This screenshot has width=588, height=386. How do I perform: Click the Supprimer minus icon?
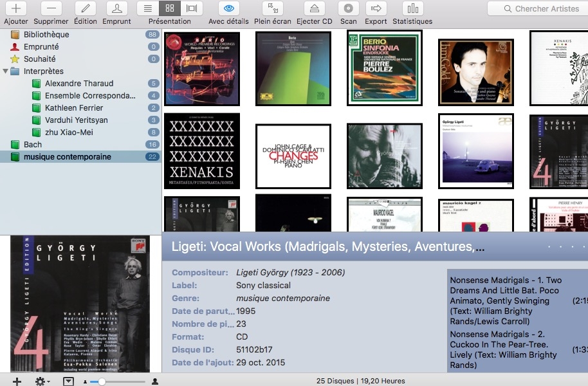51,9
